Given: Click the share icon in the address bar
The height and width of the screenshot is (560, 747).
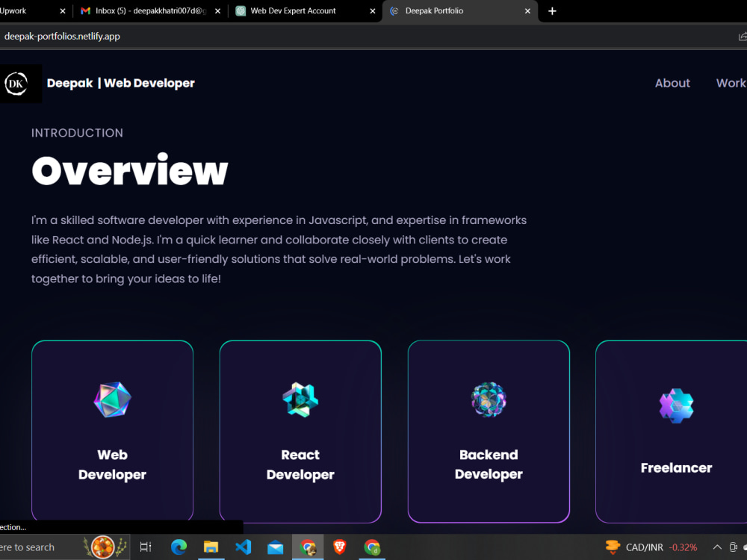Looking at the screenshot, I should pos(742,35).
